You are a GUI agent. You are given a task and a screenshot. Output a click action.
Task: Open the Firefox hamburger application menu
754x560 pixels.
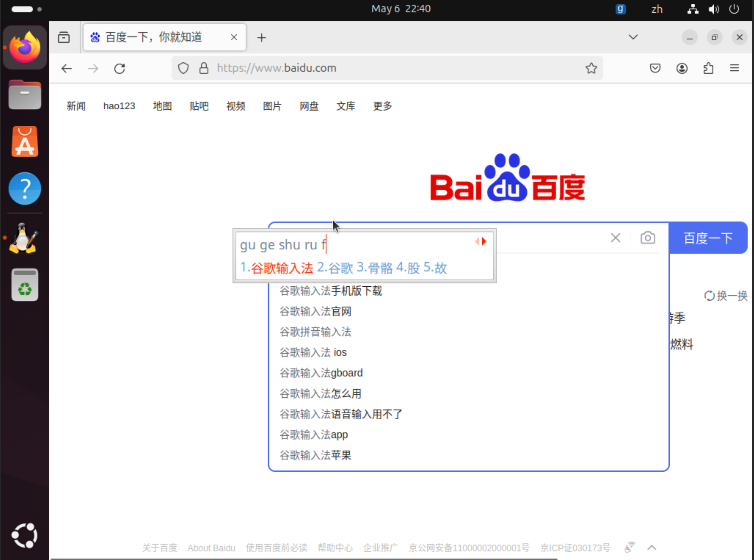click(x=734, y=68)
